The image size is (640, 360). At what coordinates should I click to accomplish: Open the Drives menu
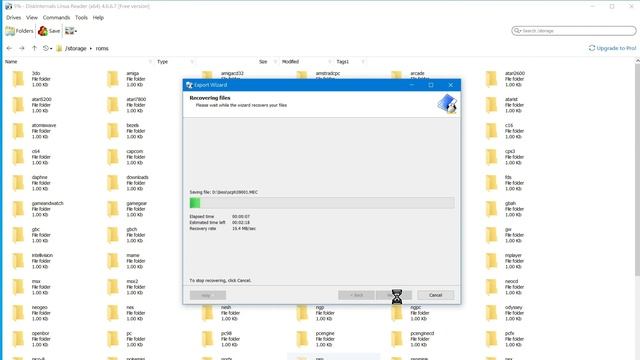point(13,18)
